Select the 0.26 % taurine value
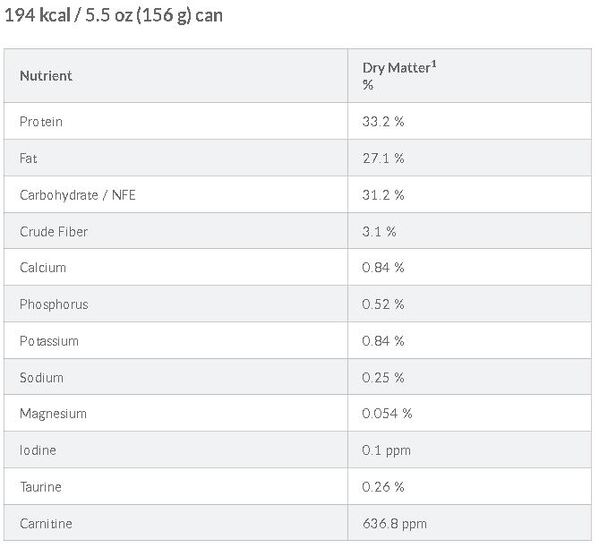The width and height of the screenshot is (599, 548). (383, 487)
